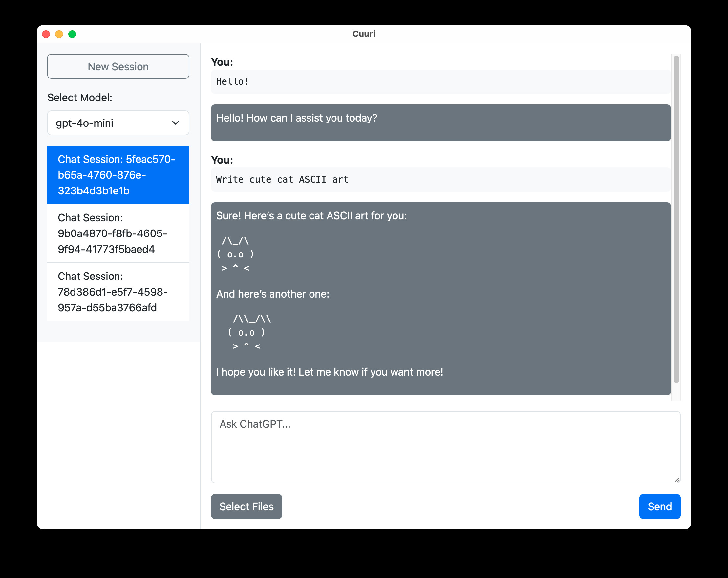Click the Cuuri window title
The image size is (728, 578).
pyautogui.click(x=364, y=34)
